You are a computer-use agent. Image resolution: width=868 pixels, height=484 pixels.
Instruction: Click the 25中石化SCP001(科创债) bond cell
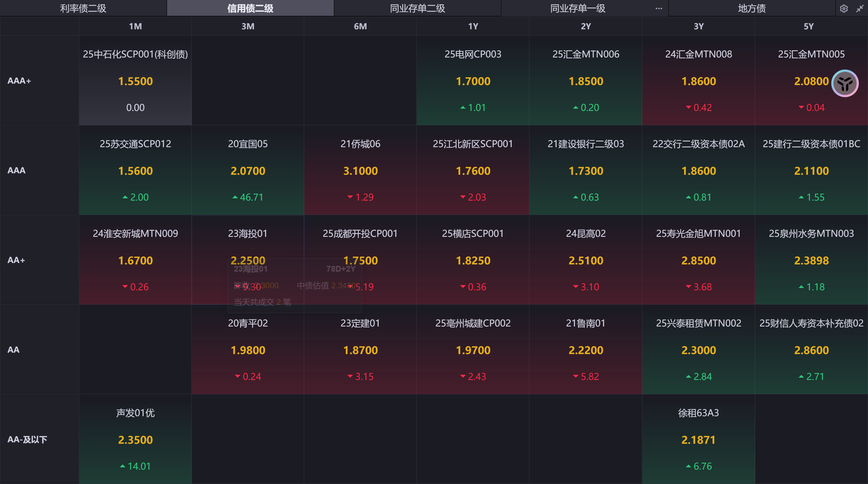[135, 80]
